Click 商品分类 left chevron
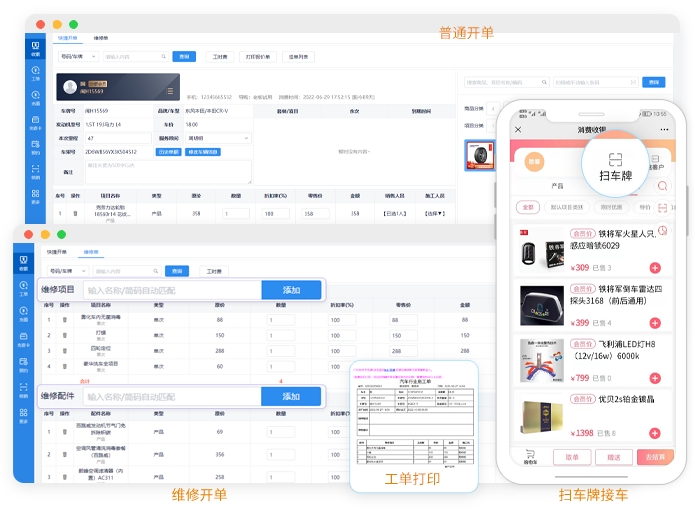This screenshot has width=695, height=512. coord(493,108)
